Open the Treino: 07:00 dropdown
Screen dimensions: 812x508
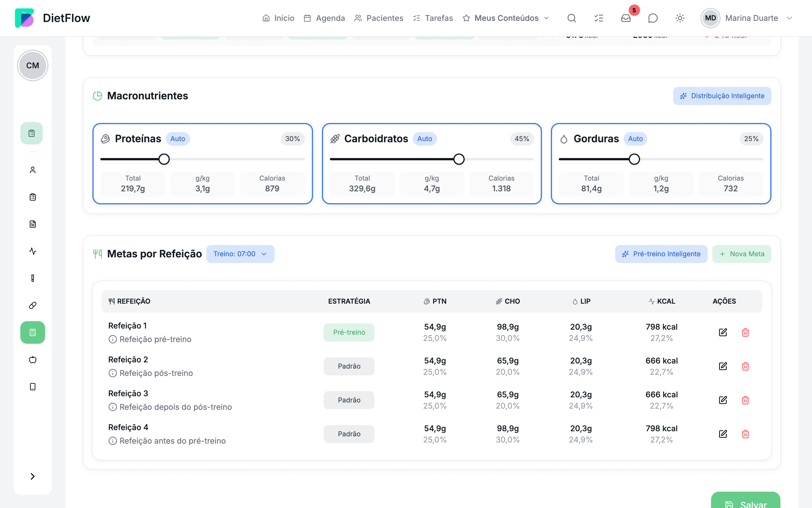(x=240, y=254)
